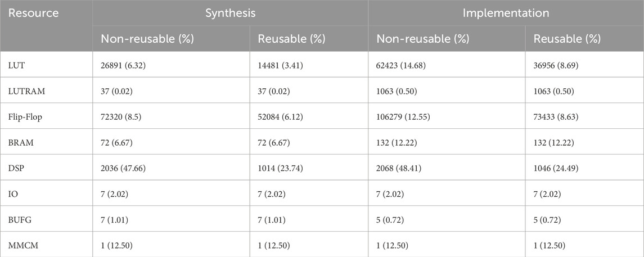
Task: Select cell with 5 (0.72) under Non-reusable
Action: (x=447, y=220)
